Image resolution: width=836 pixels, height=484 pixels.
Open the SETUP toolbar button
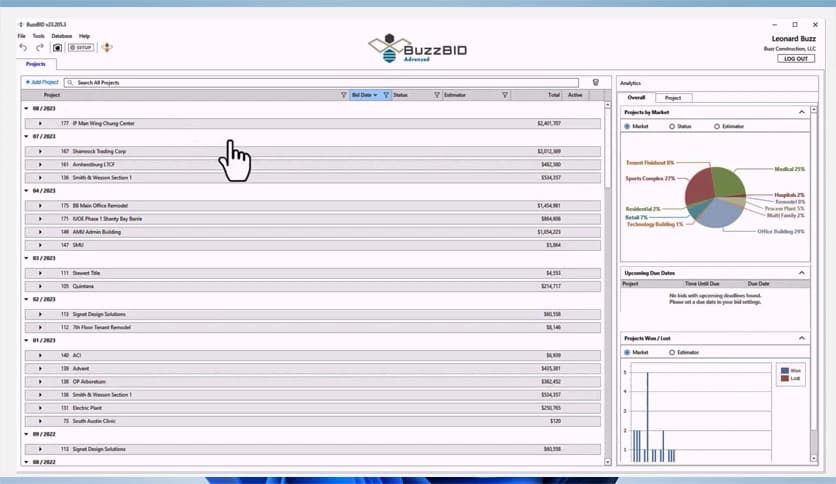click(81, 47)
